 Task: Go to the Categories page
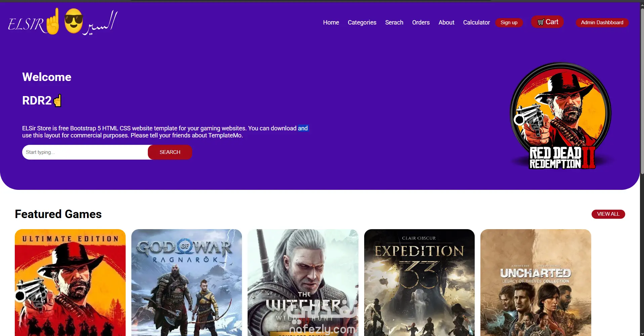tap(362, 23)
